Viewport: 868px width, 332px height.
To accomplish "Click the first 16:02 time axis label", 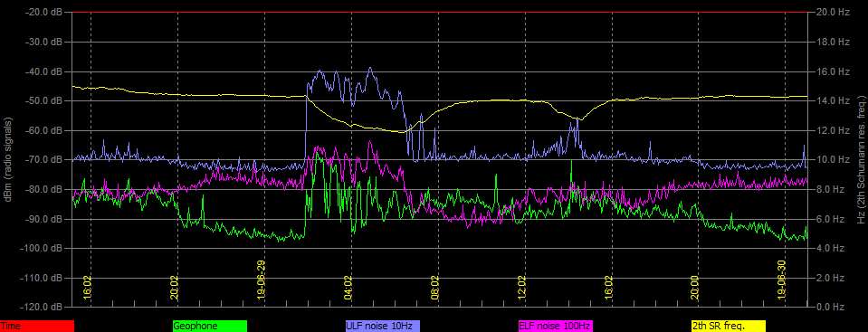I will [88, 288].
